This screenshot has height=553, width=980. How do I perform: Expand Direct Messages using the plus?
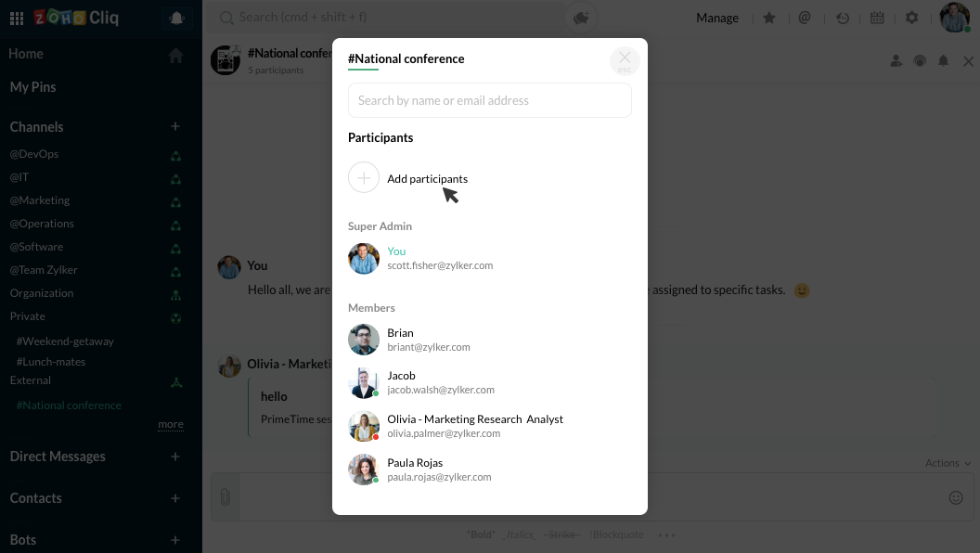click(x=174, y=457)
